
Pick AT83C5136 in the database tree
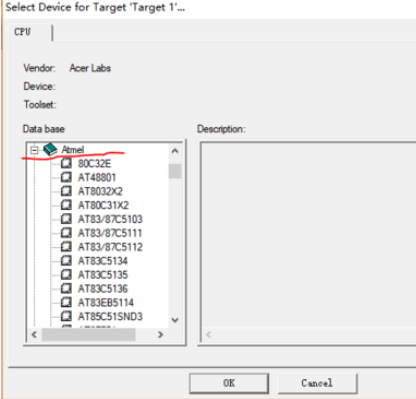[103, 288]
